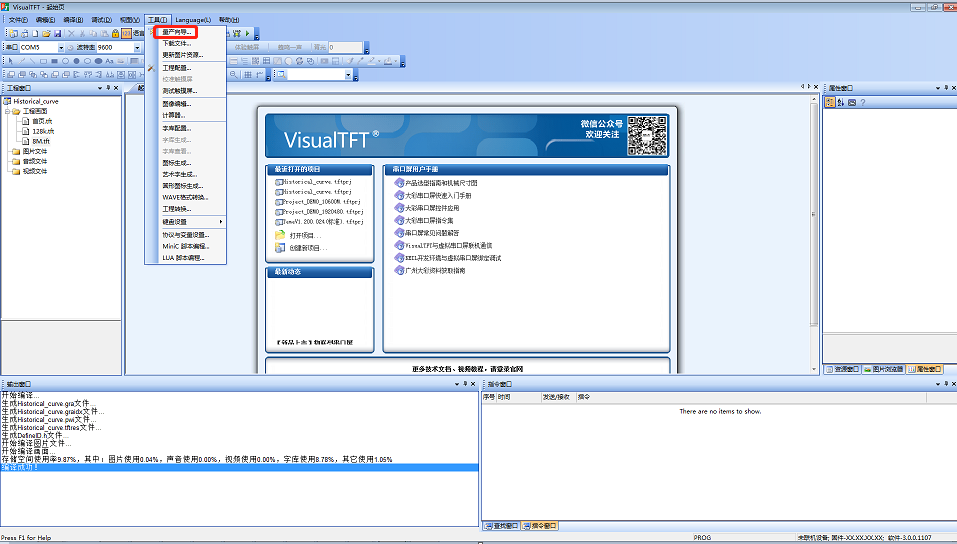Click the Save icon in the toolbar
The height and width of the screenshot is (544, 957).
(57, 34)
